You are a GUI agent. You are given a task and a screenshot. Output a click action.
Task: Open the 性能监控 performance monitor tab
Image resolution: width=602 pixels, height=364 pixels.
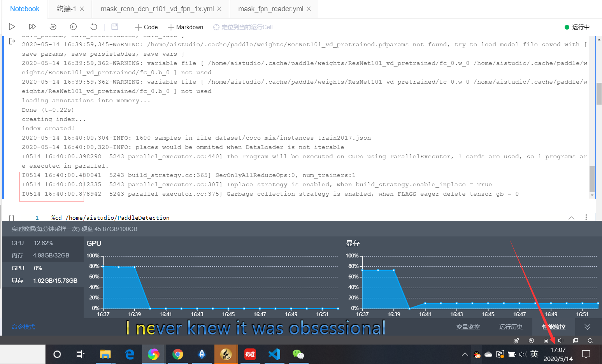coord(554,327)
